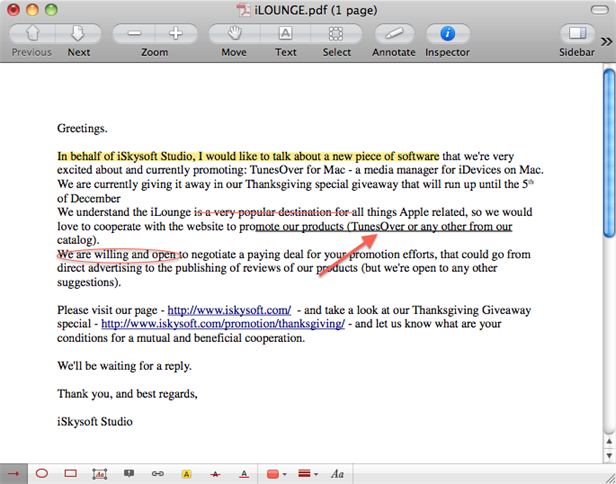This screenshot has width=616, height=484.
Task: Click 'Thank you, and best regards,' line
Action: [x=127, y=394]
